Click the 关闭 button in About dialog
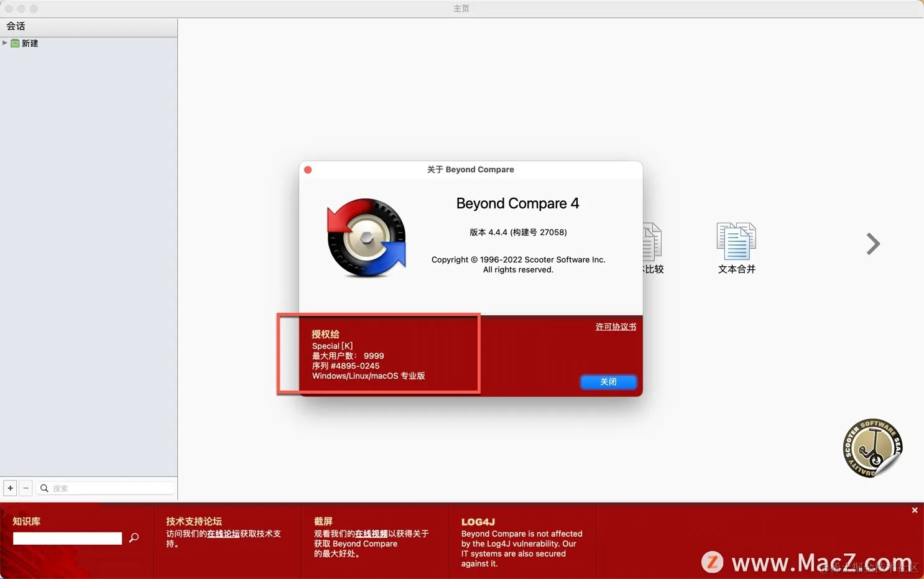 pyautogui.click(x=609, y=382)
